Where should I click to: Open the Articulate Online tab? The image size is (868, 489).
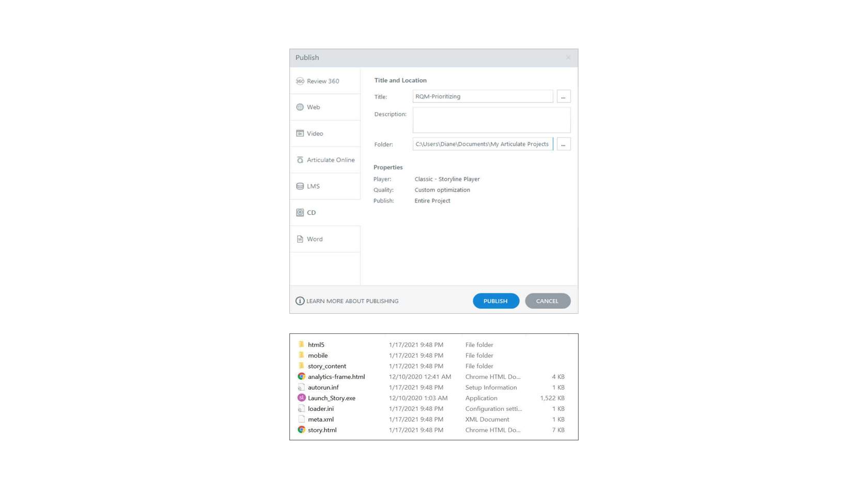pos(325,160)
